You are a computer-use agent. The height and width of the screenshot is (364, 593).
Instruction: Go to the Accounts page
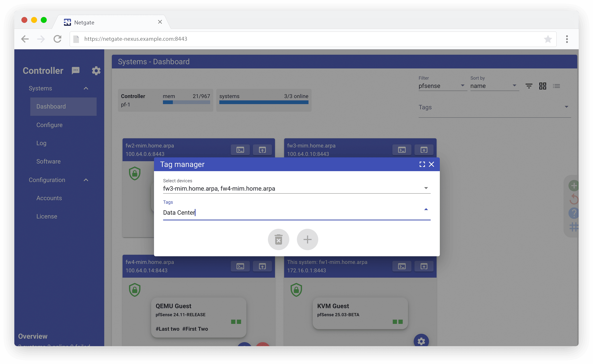[x=49, y=198]
